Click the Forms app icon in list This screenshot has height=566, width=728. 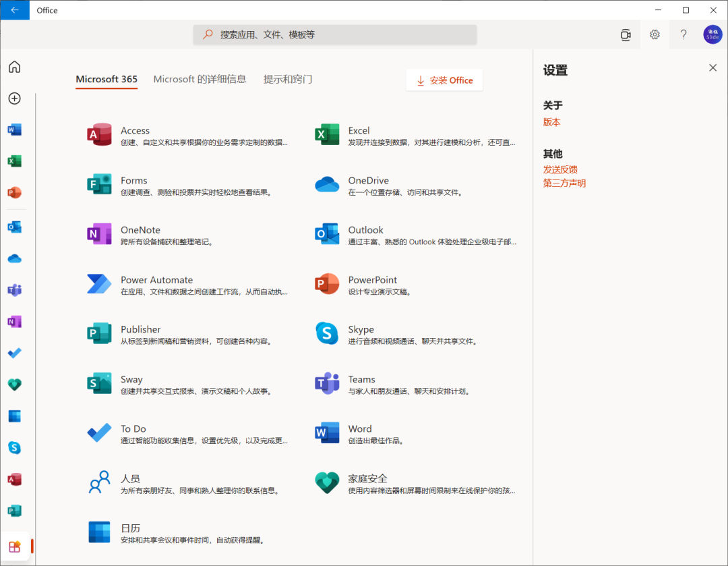coord(99,184)
